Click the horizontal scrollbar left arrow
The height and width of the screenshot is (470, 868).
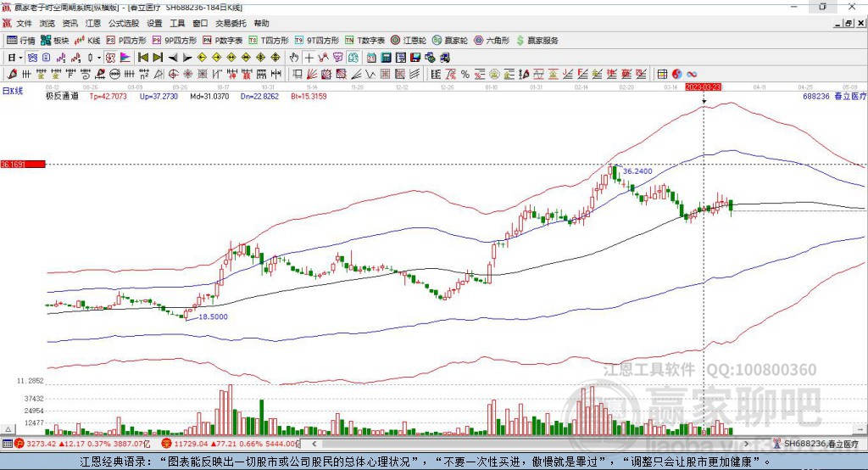pos(314,444)
